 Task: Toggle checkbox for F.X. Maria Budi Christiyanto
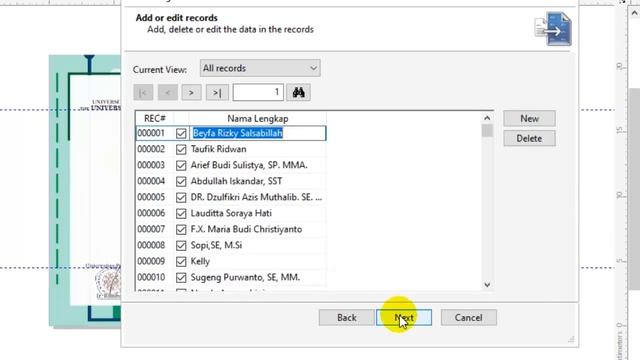[181, 229]
